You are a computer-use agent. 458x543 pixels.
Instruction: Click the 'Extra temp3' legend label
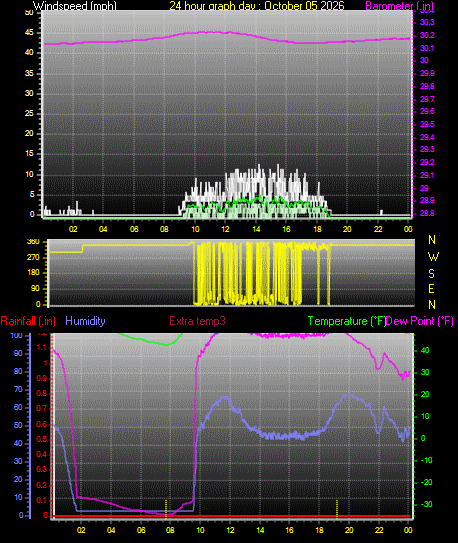197,321
